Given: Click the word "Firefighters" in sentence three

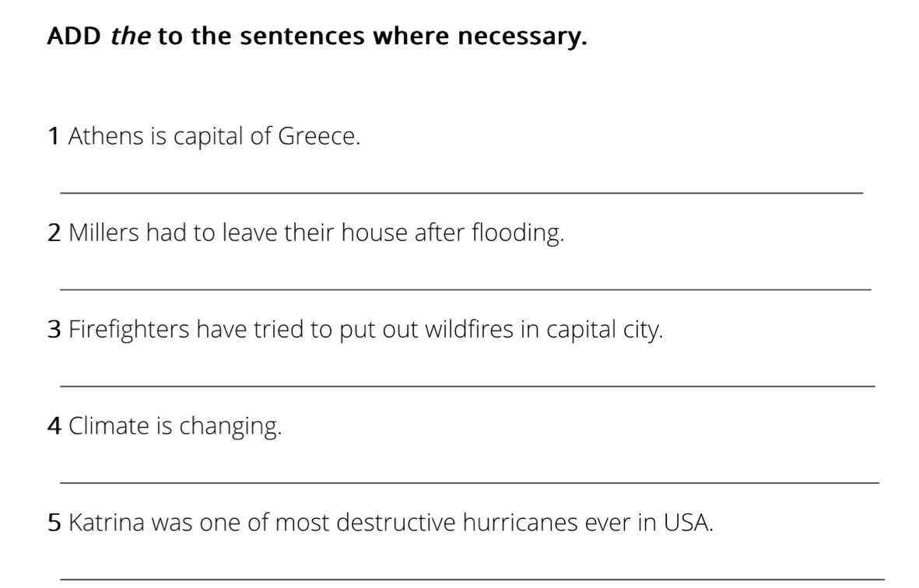Looking at the screenshot, I should pyautogui.click(x=128, y=331).
